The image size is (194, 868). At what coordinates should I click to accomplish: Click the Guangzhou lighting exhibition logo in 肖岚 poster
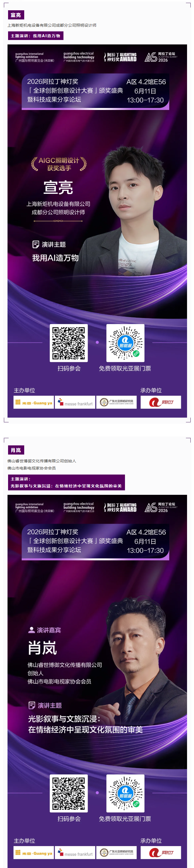tap(35, 508)
